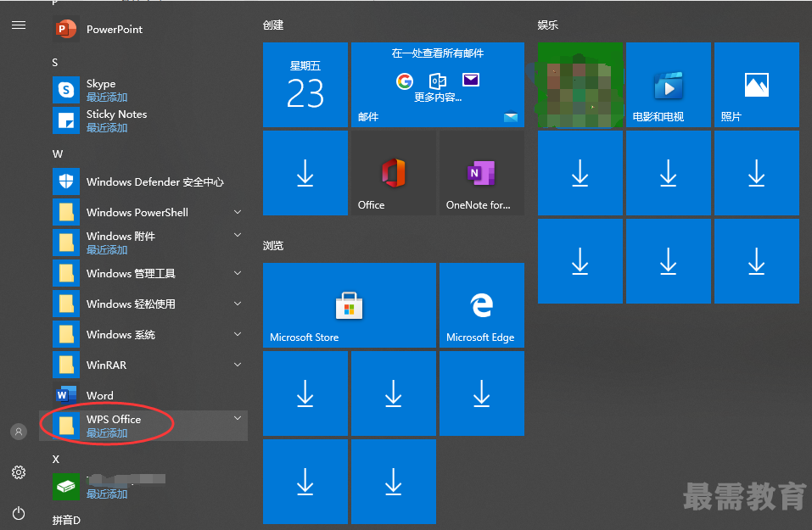Open the Office tile

tap(394, 173)
